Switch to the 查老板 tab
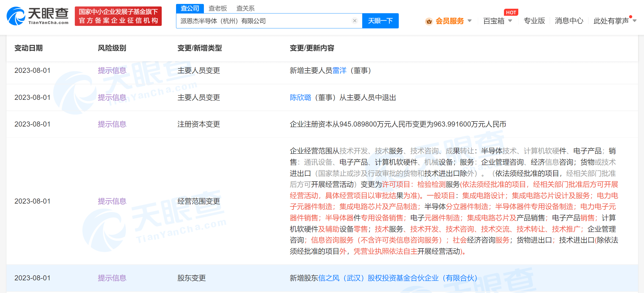This screenshot has height=293, width=644. pos(218,8)
